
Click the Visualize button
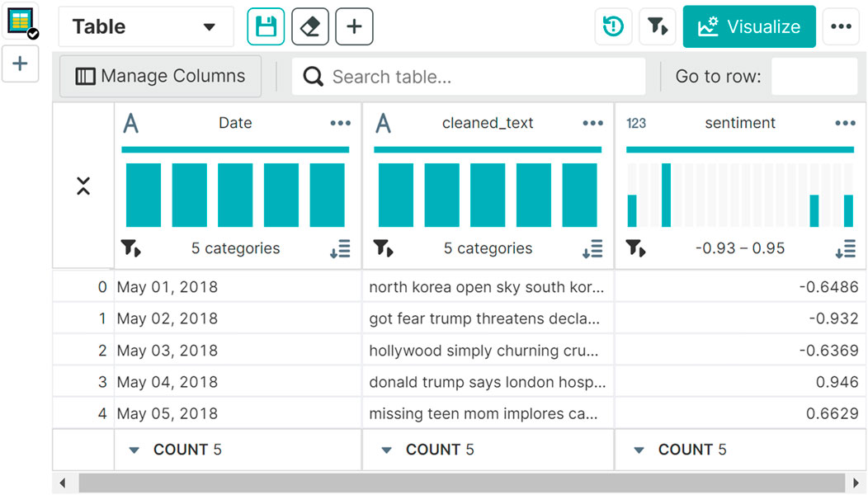[x=749, y=26]
